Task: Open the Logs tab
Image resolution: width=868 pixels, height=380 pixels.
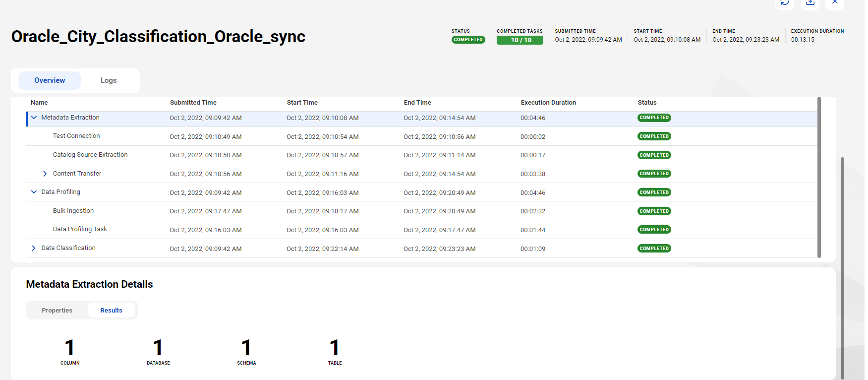Action: coord(109,80)
